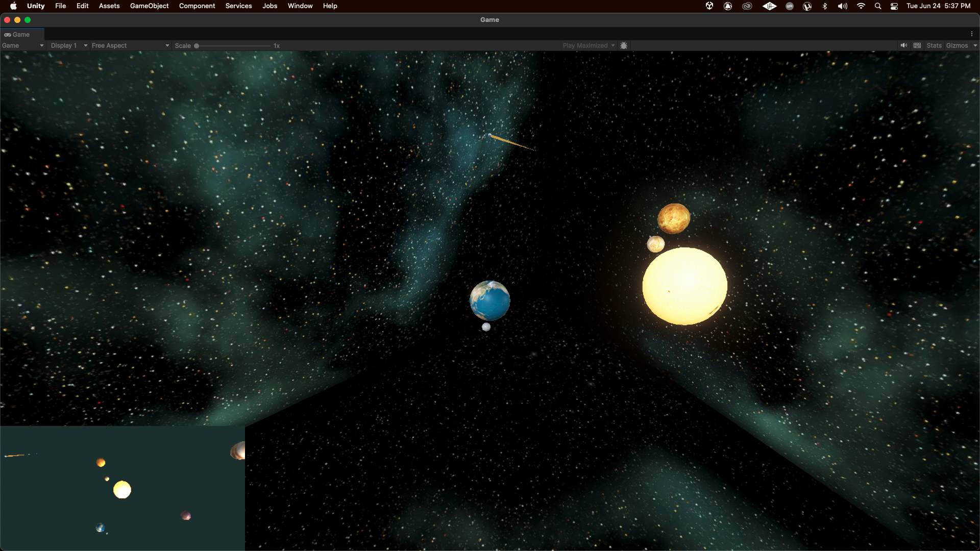Open the Bluetooth status menu
The image size is (980, 551).
825,6
